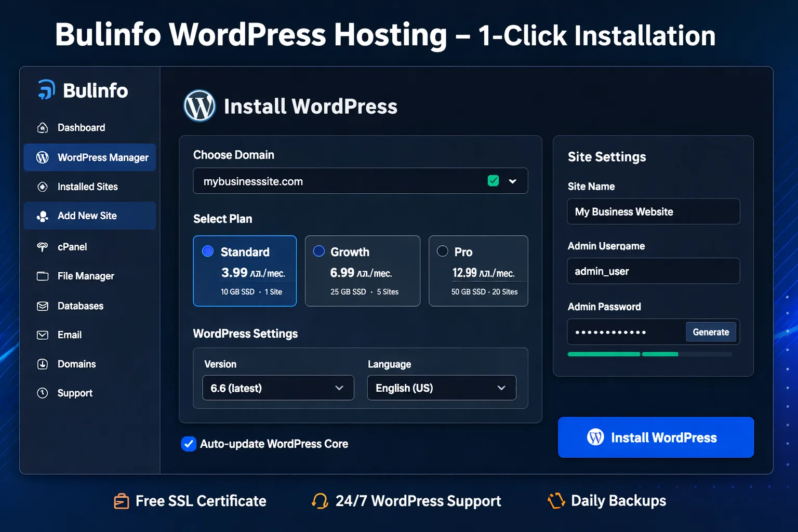Click the Bulinfo logo icon
Screen dimensions: 798x532
pyautogui.click(x=46, y=89)
